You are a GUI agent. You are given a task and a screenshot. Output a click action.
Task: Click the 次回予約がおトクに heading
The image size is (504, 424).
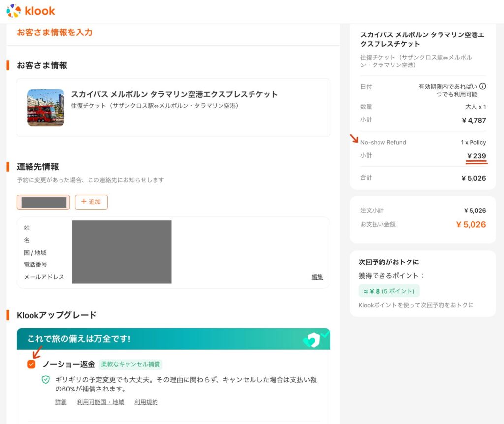[x=389, y=262]
